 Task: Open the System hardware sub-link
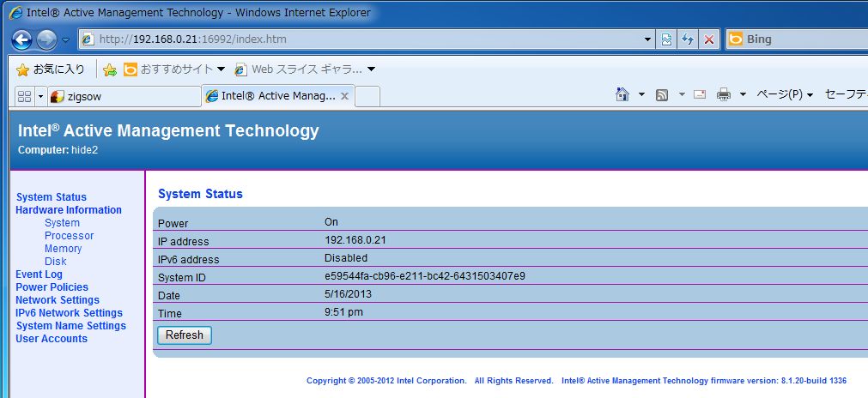pos(62,223)
